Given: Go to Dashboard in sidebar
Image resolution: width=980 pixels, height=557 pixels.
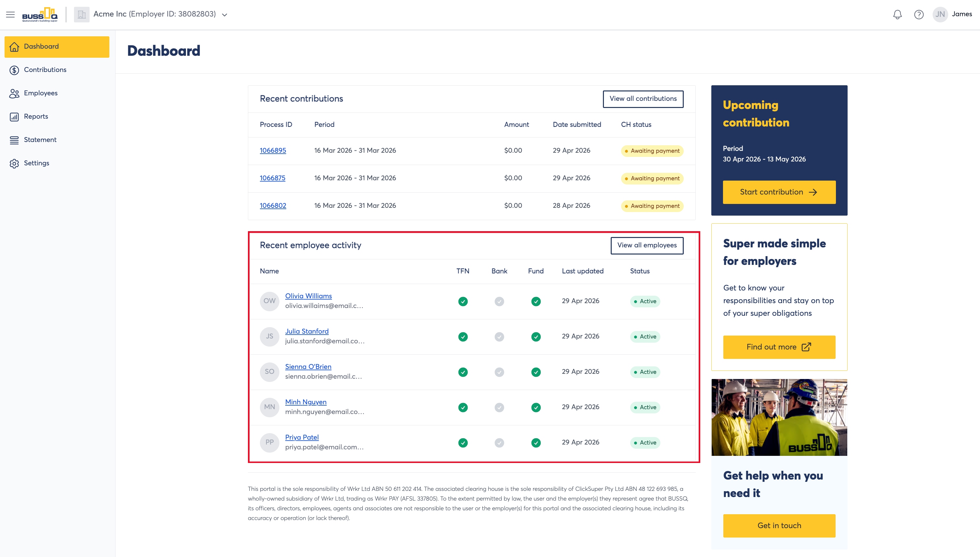Looking at the screenshot, I should 57,47.
